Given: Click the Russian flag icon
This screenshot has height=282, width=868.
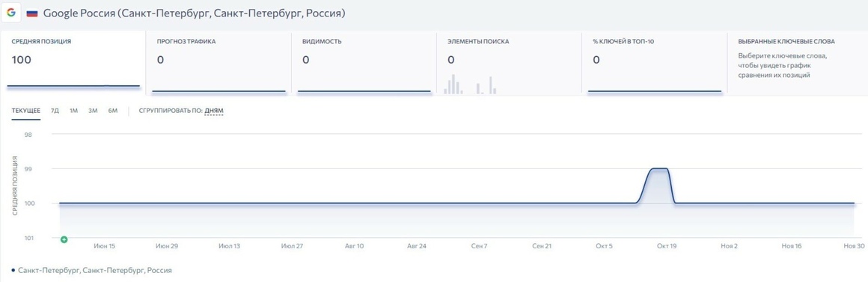Looking at the screenshot, I should [32, 13].
